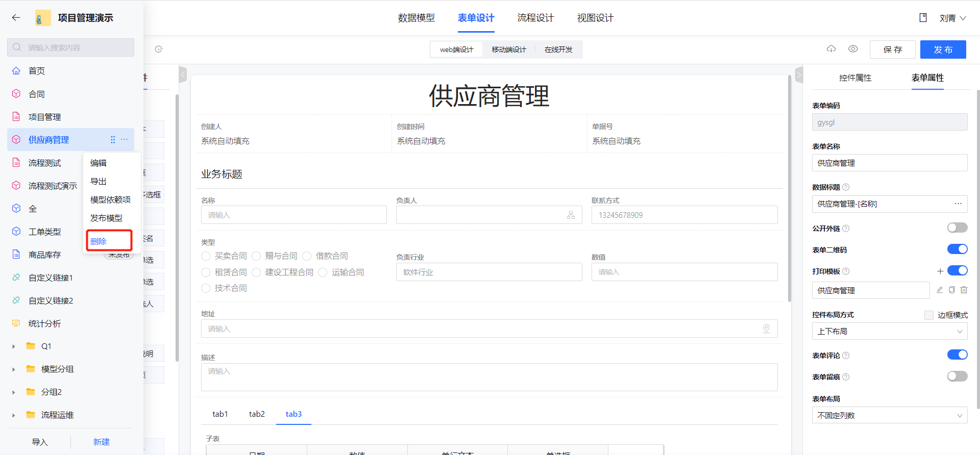This screenshot has width=980, height=455.
Task: Open the 控件布局方式 上下布局 dropdown
Action: 890,331
